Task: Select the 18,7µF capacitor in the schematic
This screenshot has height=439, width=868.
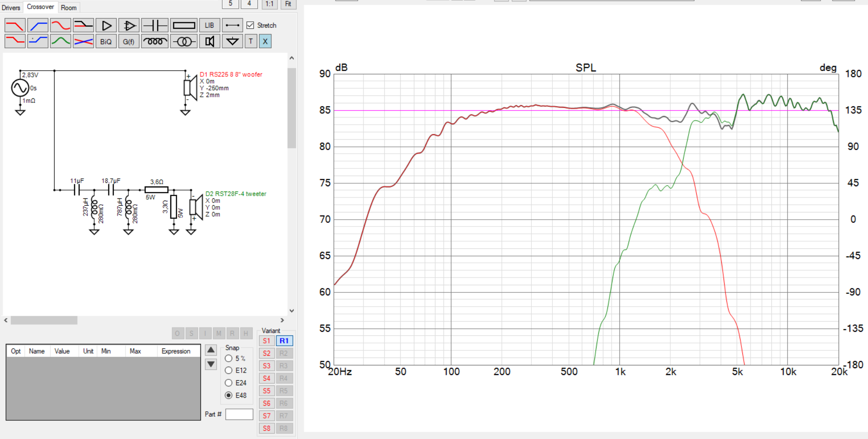Action: point(111,190)
